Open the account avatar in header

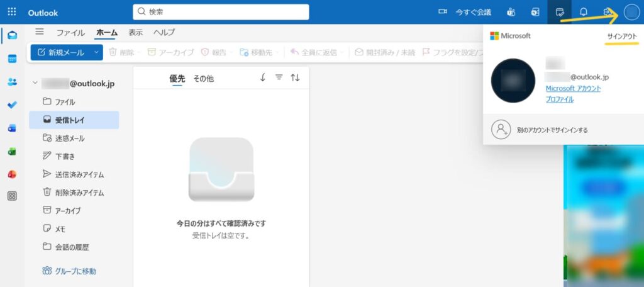point(631,13)
